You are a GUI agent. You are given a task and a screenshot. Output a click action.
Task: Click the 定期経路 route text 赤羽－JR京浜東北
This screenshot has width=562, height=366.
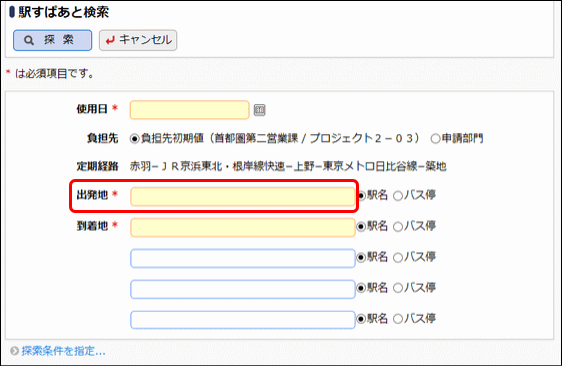point(176,166)
